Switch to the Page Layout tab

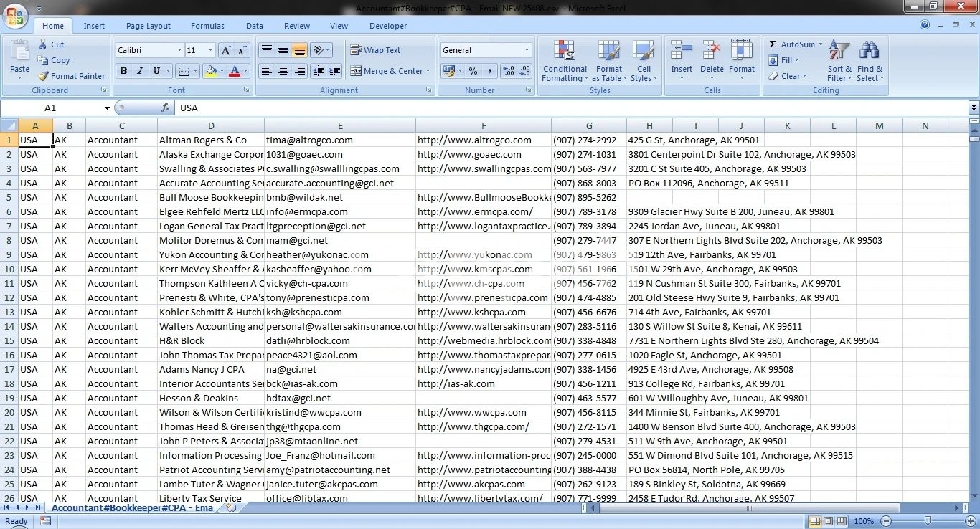click(149, 26)
